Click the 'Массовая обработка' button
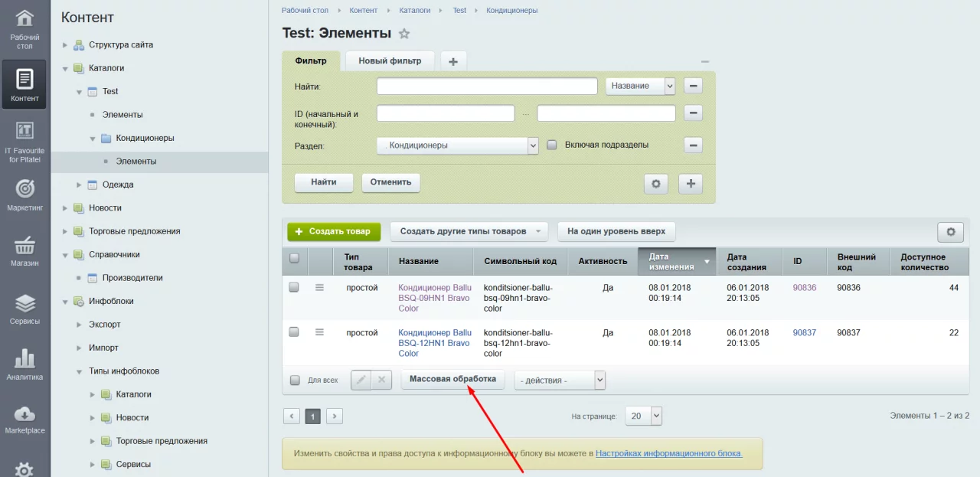The width and height of the screenshot is (980, 477). [x=452, y=379]
